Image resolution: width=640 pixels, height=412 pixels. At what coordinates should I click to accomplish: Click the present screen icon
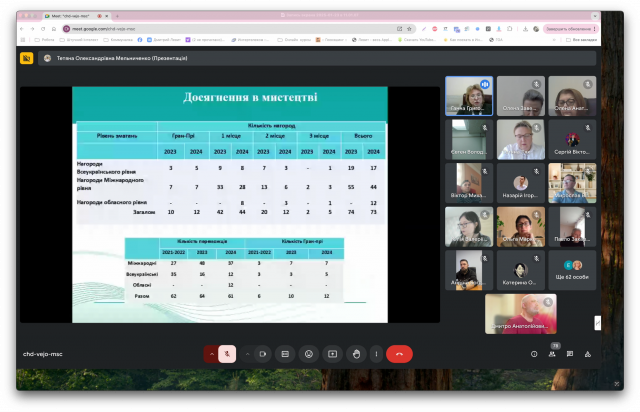click(332, 353)
